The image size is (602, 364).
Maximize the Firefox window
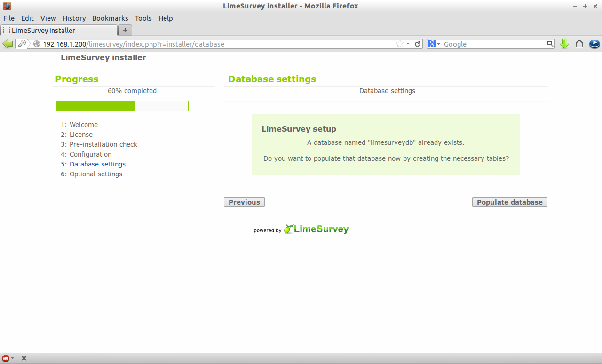click(x=585, y=6)
